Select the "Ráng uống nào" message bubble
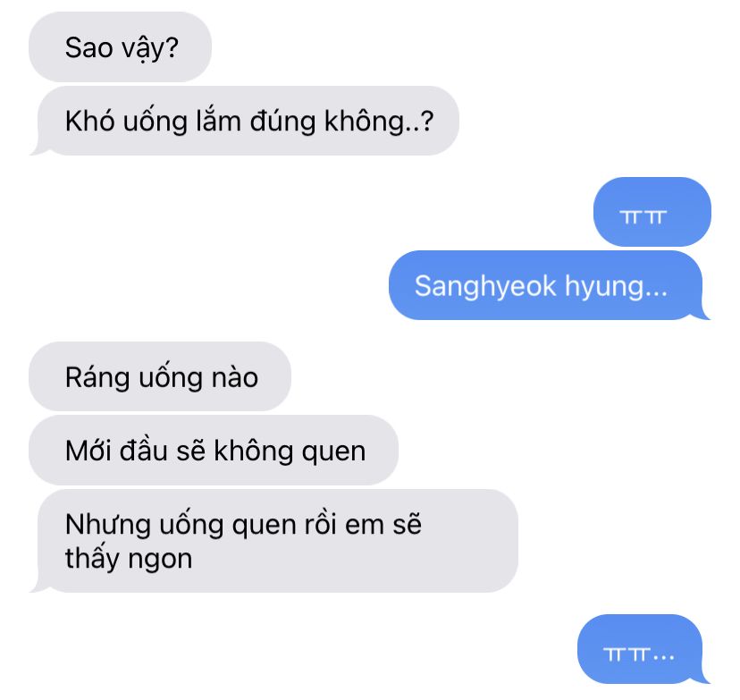 160,376
